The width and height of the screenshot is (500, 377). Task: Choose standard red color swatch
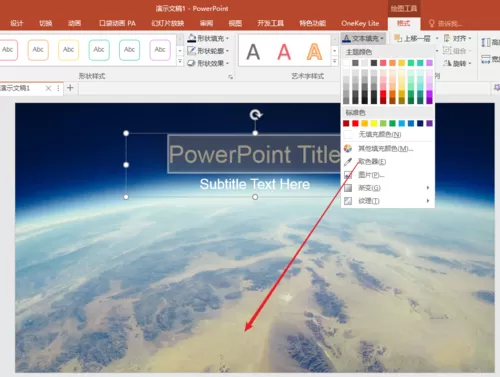click(x=355, y=124)
